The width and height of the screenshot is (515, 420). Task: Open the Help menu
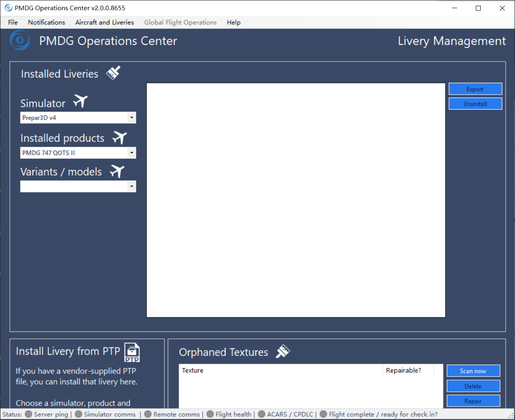[234, 22]
